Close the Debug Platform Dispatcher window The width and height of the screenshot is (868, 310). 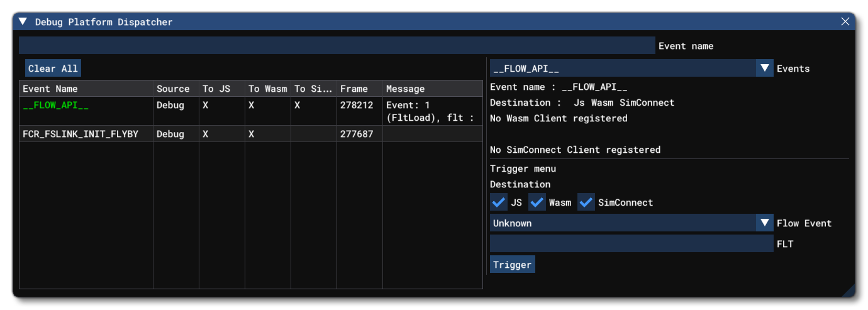point(845,21)
